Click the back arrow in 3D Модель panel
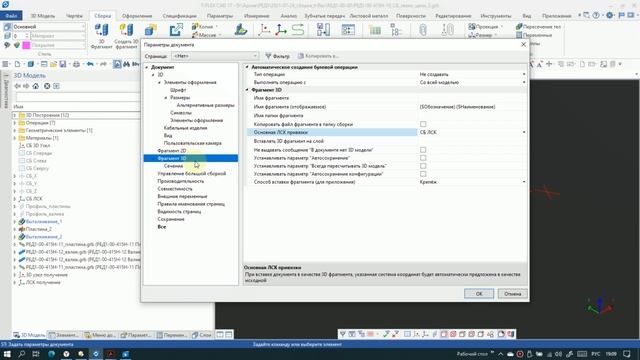640x360 pixels. click(18, 86)
